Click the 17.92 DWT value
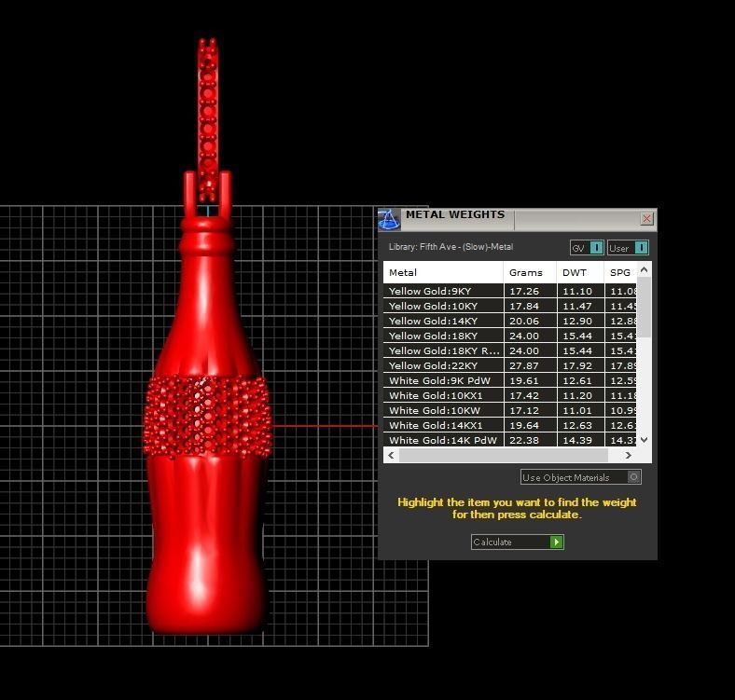Image resolution: width=735 pixels, height=700 pixels. (577, 366)
